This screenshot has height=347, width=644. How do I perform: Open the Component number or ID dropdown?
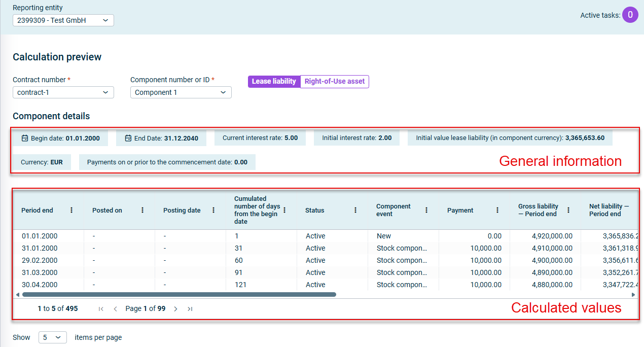181,92
